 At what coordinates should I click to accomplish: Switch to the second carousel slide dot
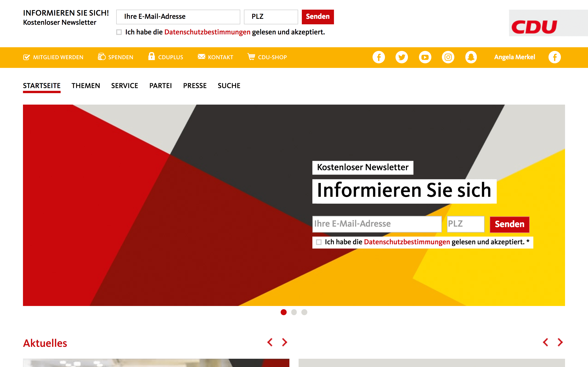coord(294,312)
